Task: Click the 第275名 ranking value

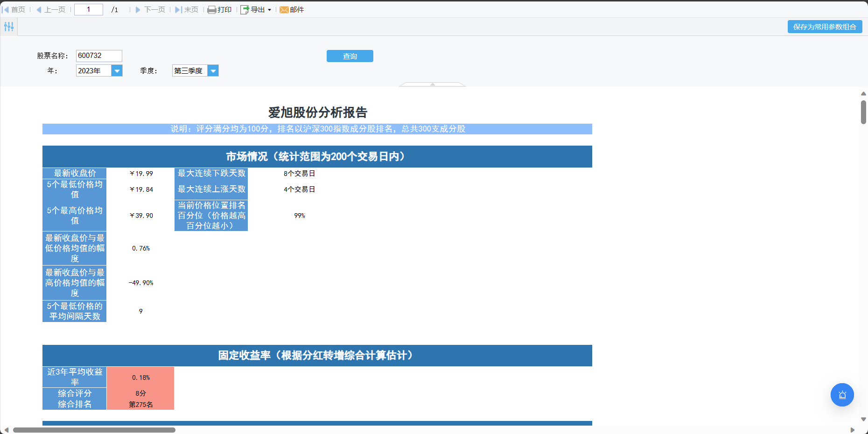Action: pyautogui.click(x=141, y=405)
